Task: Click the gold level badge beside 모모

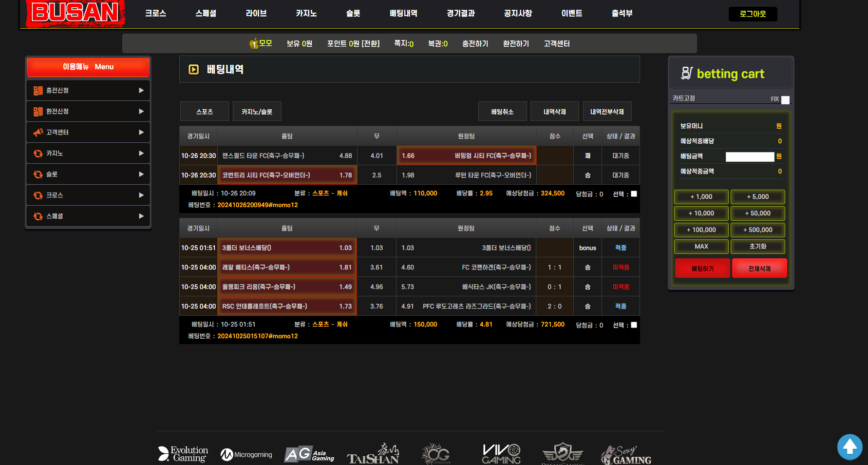Action: 254,44
